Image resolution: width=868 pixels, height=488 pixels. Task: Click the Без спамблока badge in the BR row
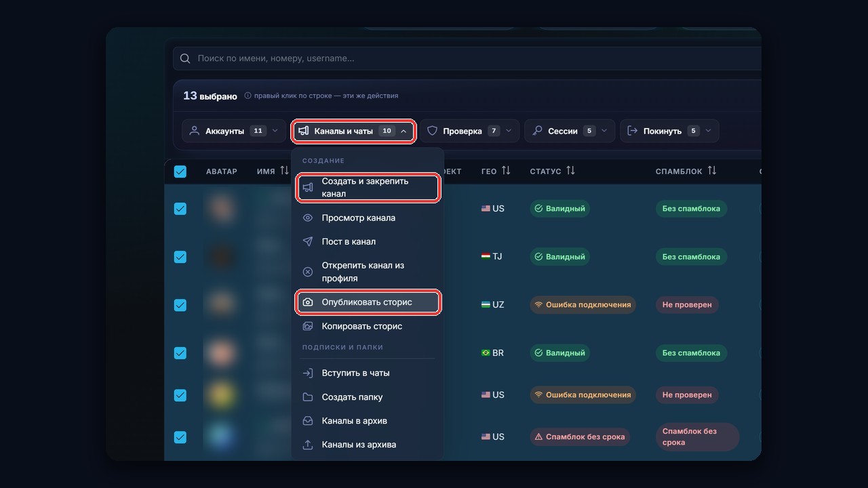[x=691, y=353]
